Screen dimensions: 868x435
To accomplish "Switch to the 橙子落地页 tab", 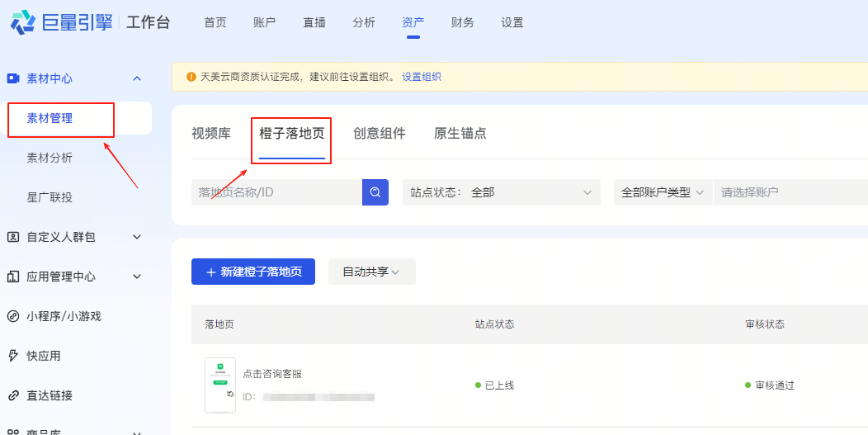I will (x=292, y=134).
